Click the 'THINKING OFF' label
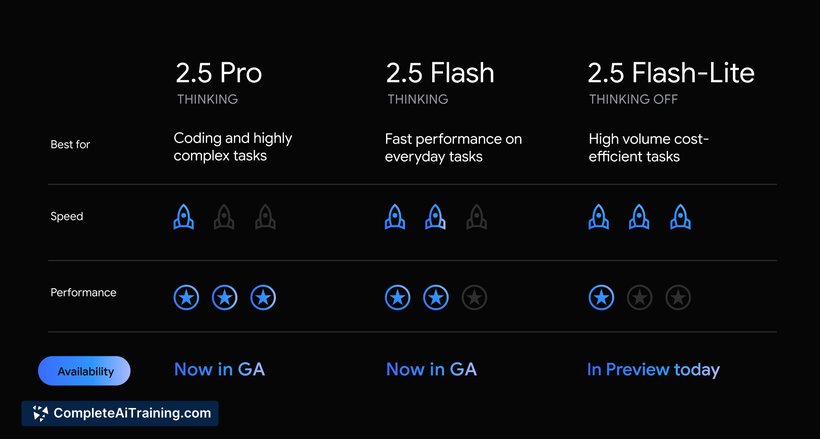The image size is (820, 439). tap(633, 99)
